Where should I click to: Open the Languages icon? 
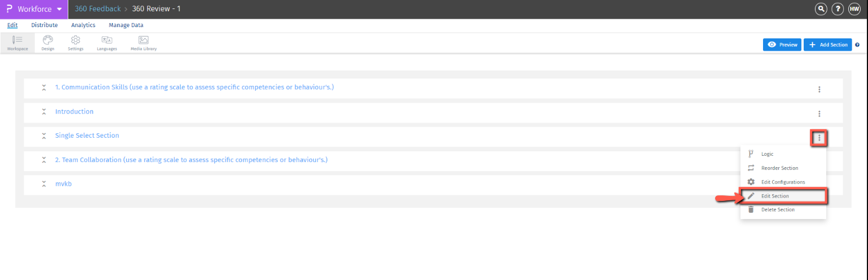[x=107, y=43]
